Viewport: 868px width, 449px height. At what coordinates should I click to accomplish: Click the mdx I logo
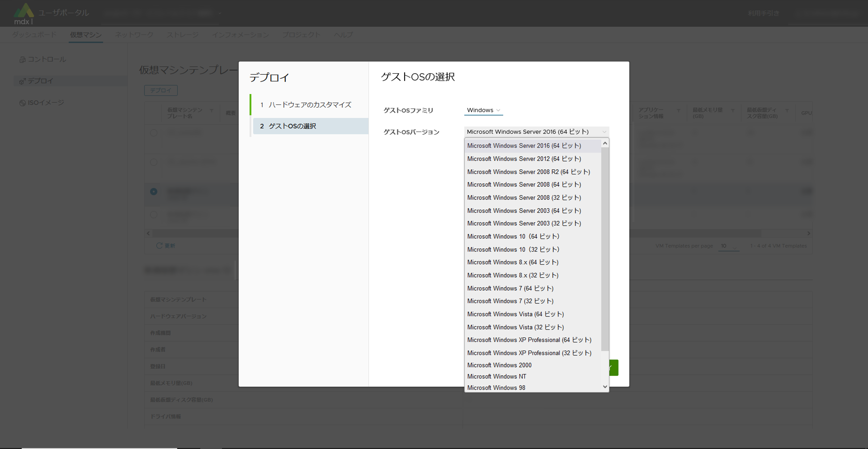(24, 14)
